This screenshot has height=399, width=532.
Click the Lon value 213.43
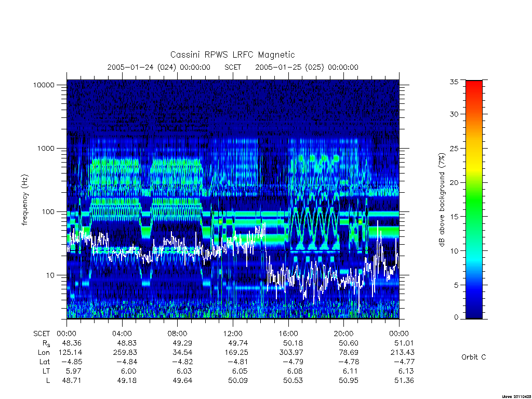coord(403,353)
